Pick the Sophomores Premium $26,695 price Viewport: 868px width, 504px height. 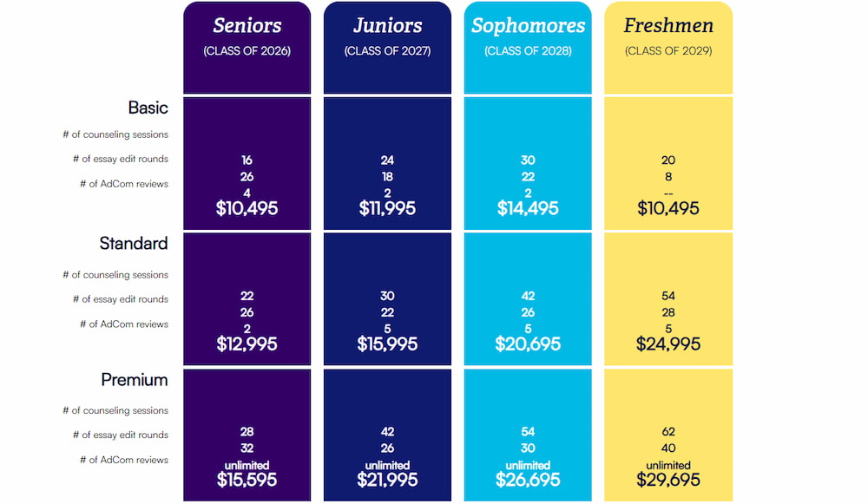tap(528, 480)
